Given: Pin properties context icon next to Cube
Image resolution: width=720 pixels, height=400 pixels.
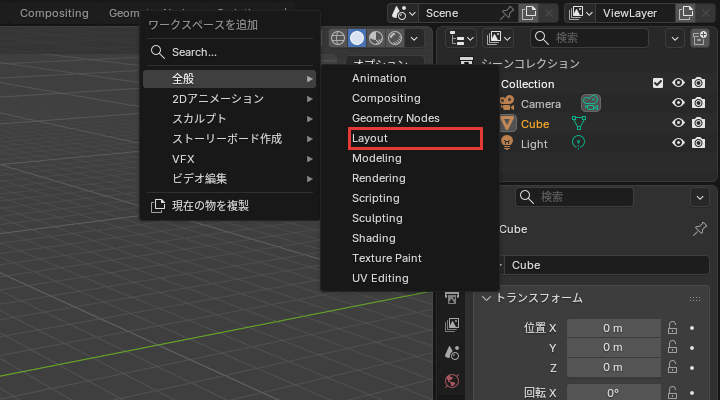Looking at the screenshot, I should point(700,229).
